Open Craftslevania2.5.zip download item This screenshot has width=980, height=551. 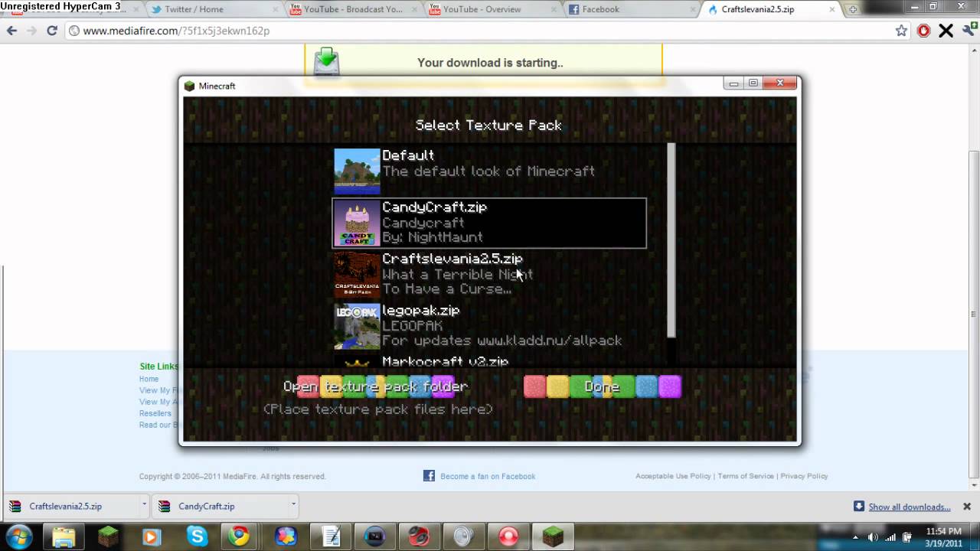point(70,506)
